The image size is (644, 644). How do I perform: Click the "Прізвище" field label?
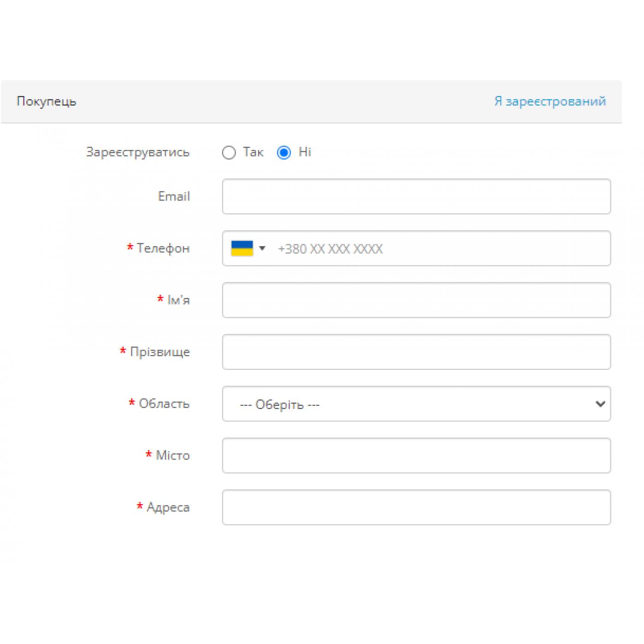click(160, 352)
